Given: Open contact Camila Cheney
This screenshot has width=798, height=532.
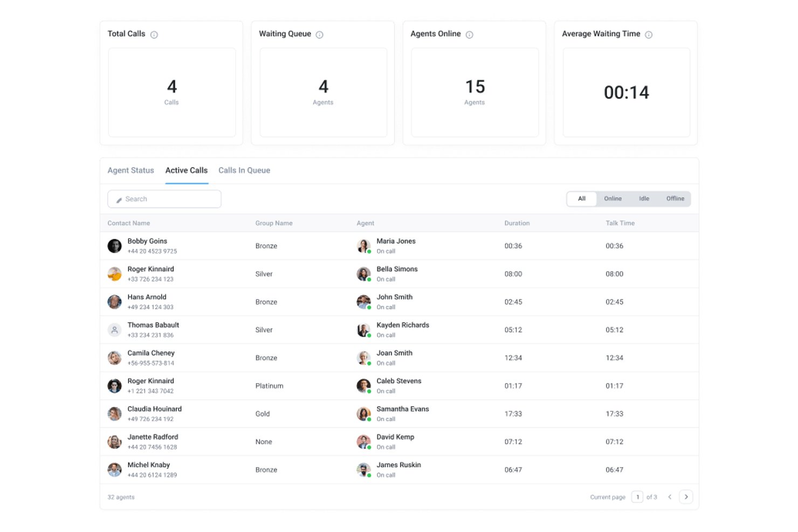Looking at the screenshot, I should point(151,353).
